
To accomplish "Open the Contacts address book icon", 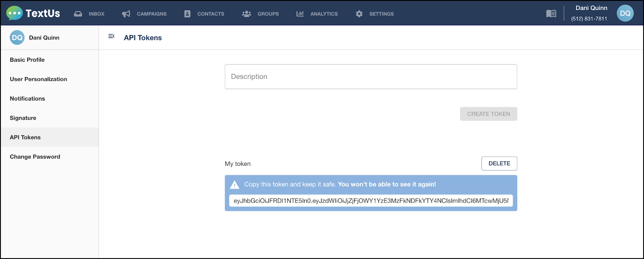I will pos(188,14).
